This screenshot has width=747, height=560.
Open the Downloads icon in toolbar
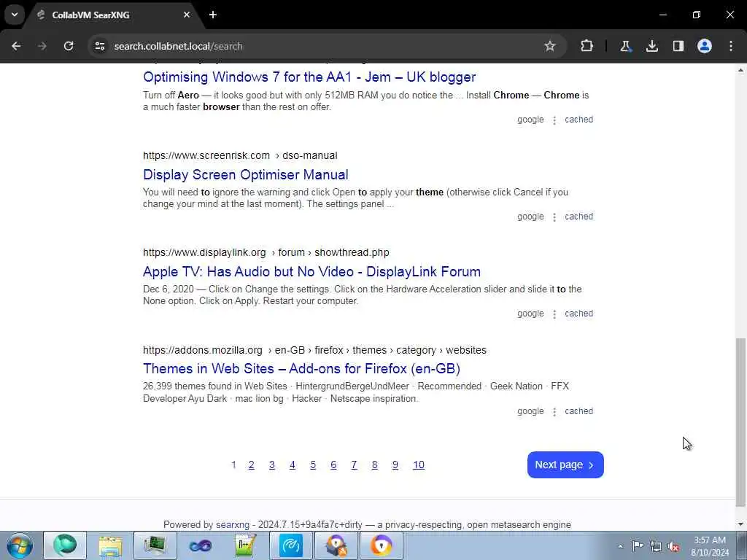point(651,46)
